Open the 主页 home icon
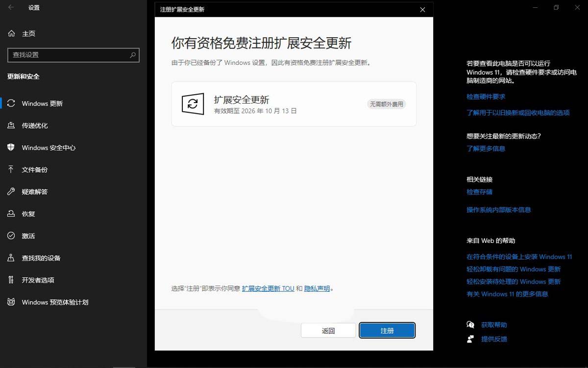 click(11, 33)
